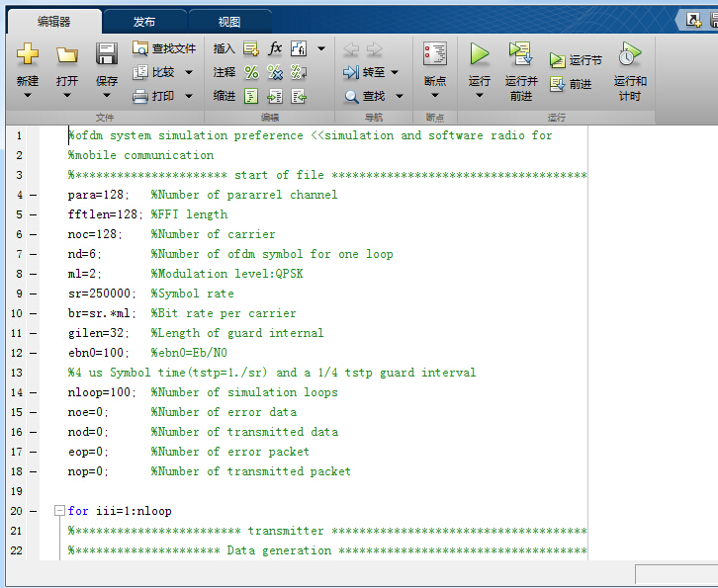Open dropdown arrow under 新建
718x588 pixels.
pyautogui.click(x=28, y=95)
